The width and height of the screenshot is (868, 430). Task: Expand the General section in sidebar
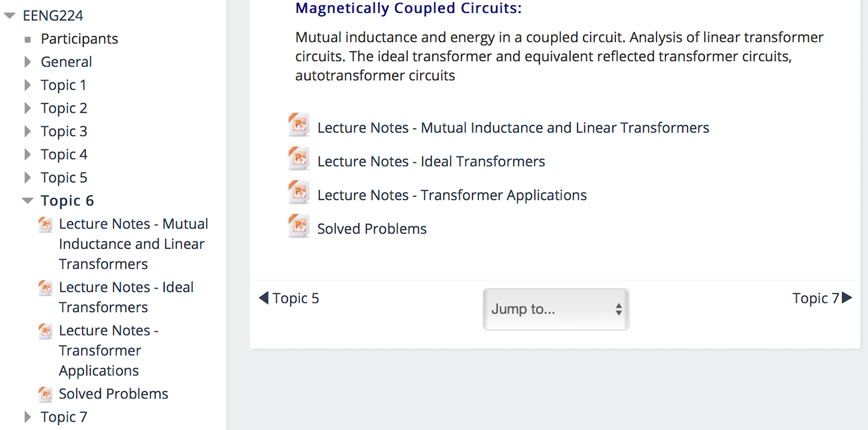tap(28, 62)
